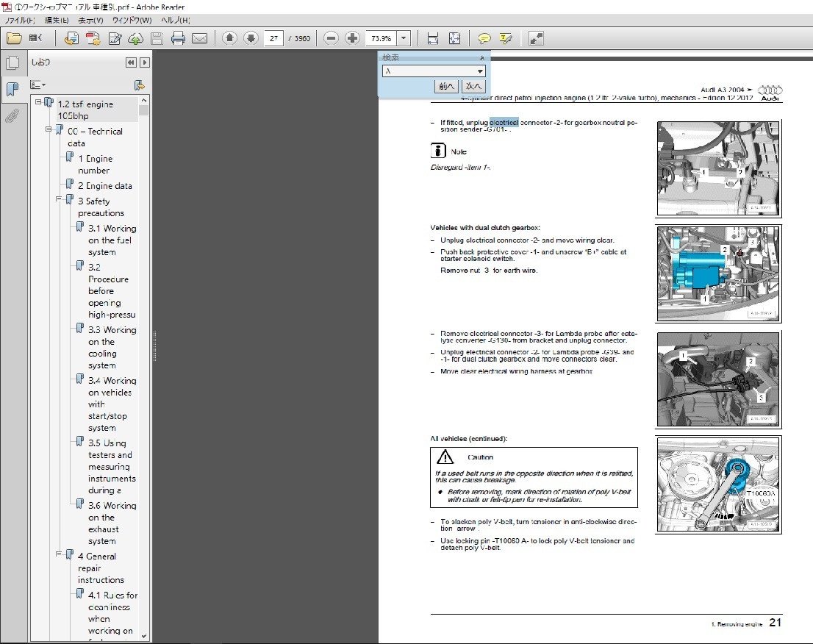Print the document using the printer icon
Screen dimensions: 813x644
pyautogui.click(x=178, y=38)
